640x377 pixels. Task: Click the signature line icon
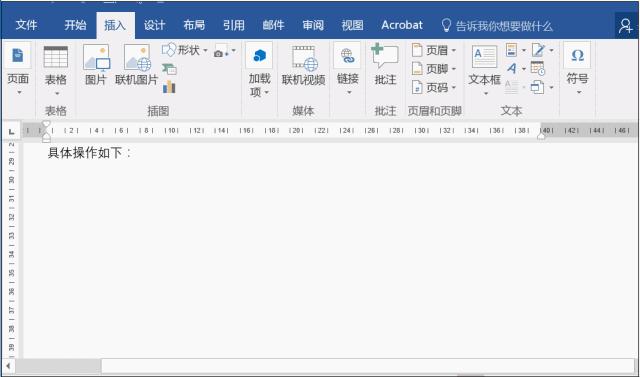(538, 50)
